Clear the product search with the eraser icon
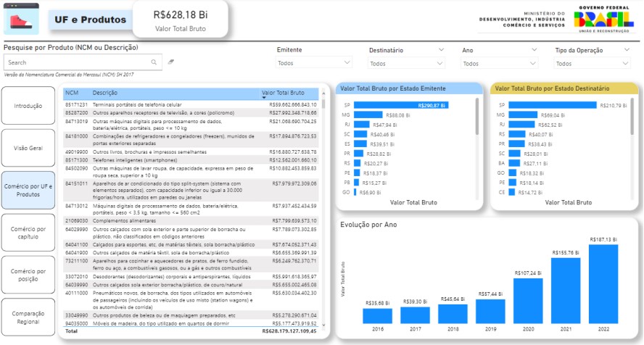644x345 pixels. click(x=171, y=62)
